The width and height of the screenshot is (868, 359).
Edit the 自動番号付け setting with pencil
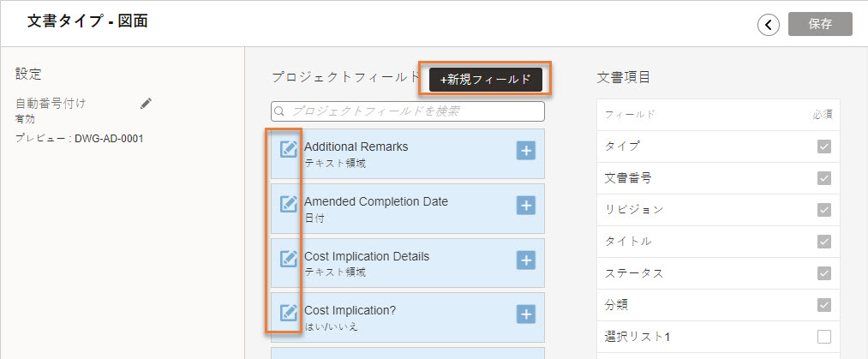point(146,103)
